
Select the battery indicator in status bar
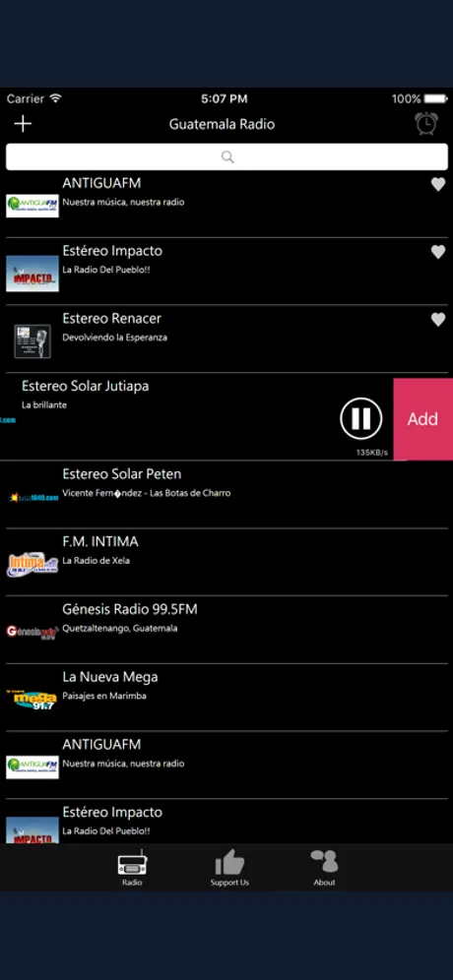[435, 98]
